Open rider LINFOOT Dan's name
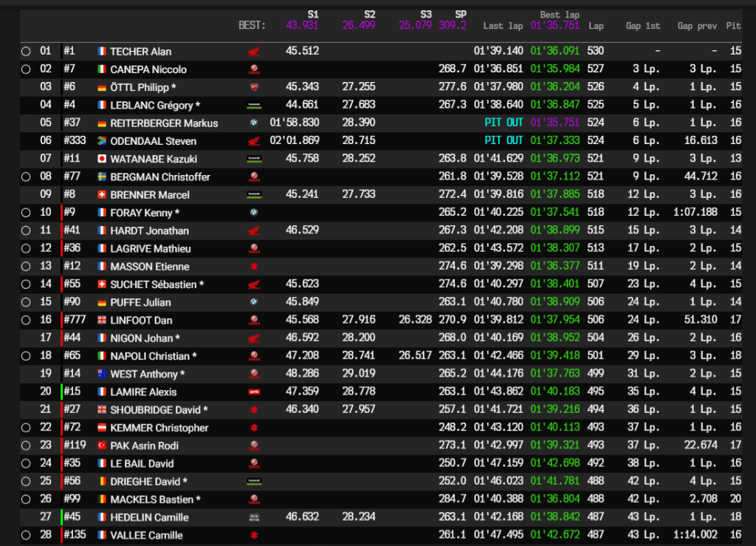This screenshot has height=546, width=756. [x=140, y=321]
